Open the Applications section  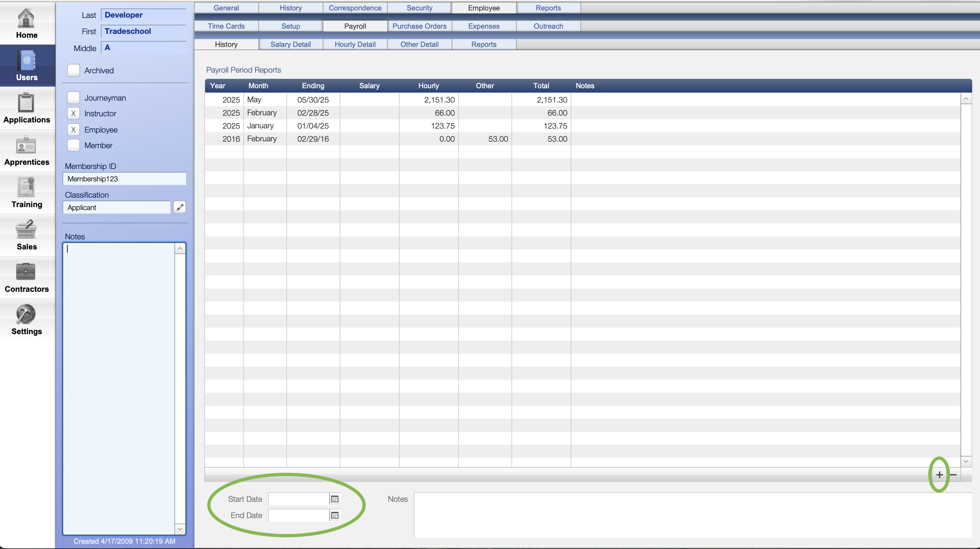click(x=27, y=108)
